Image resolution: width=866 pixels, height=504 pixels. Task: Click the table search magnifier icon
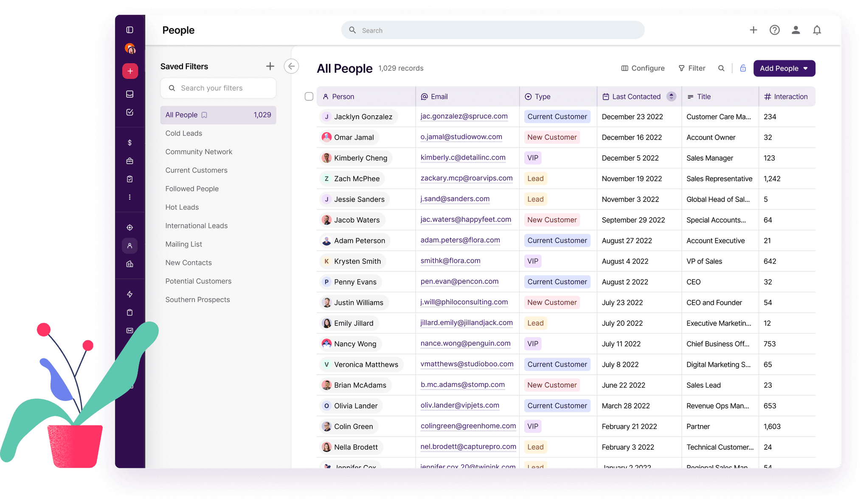721,68
